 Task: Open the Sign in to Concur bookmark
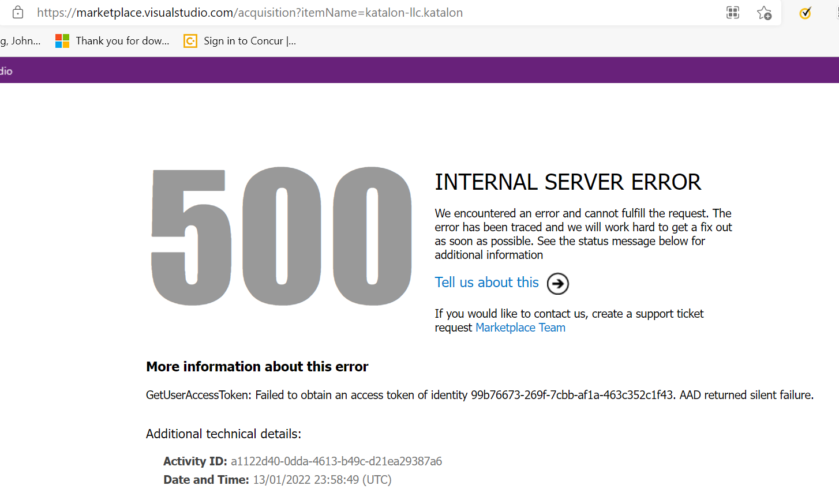coord(249,40)
